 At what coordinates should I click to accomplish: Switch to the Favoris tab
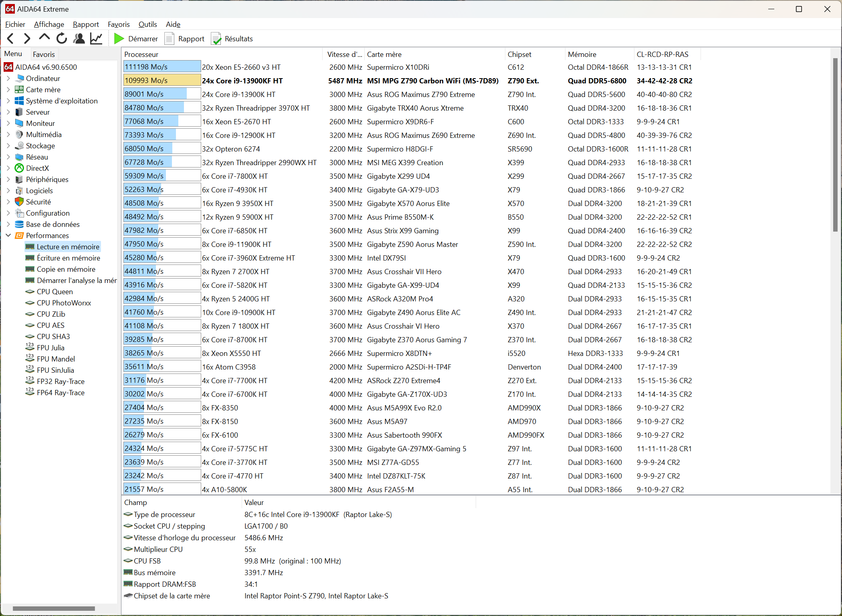coord(44,54)
